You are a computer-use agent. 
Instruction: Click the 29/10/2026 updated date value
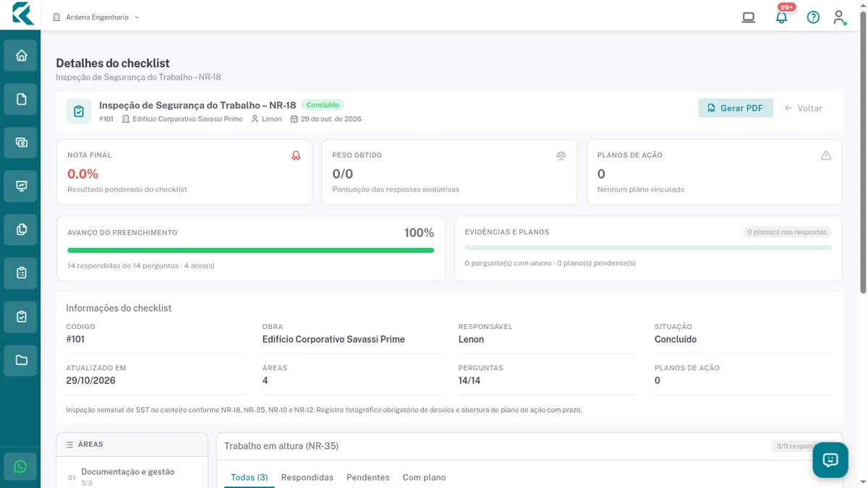pyautogui.click(x=90, y=380)
